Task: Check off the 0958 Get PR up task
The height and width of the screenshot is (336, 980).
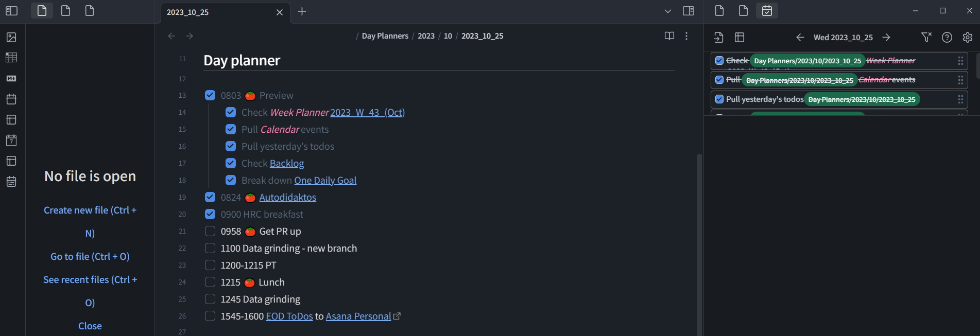Action: click(210, 232)
